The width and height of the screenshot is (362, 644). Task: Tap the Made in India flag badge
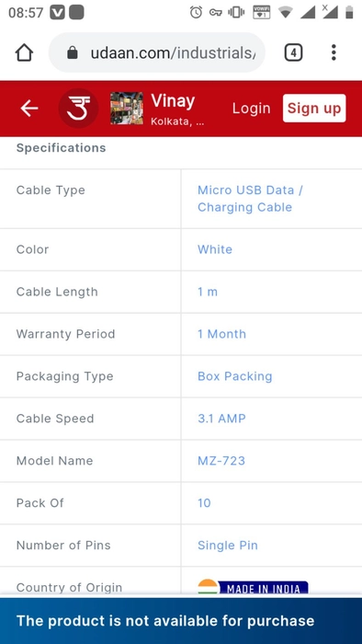point(253,587)
